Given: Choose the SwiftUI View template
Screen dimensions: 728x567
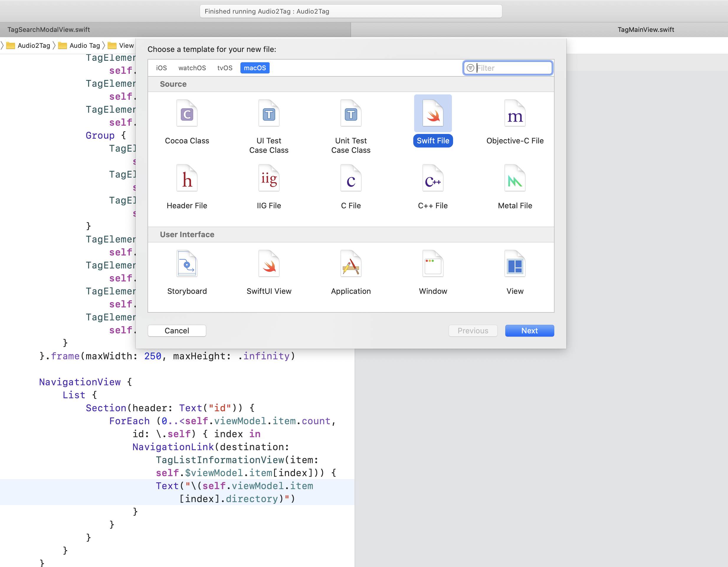Looking at the screenshot, I should tap(269, 263).
